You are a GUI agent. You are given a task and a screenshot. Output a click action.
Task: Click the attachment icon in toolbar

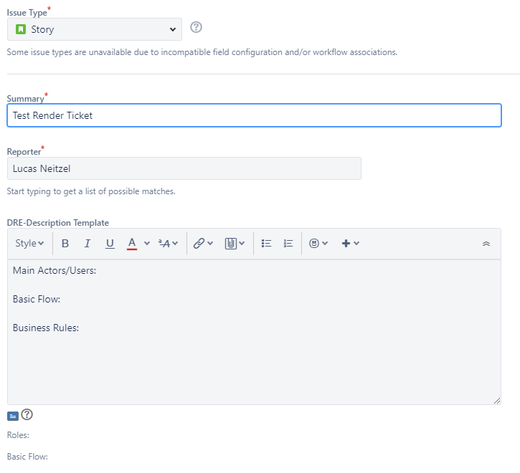[231, 243]
